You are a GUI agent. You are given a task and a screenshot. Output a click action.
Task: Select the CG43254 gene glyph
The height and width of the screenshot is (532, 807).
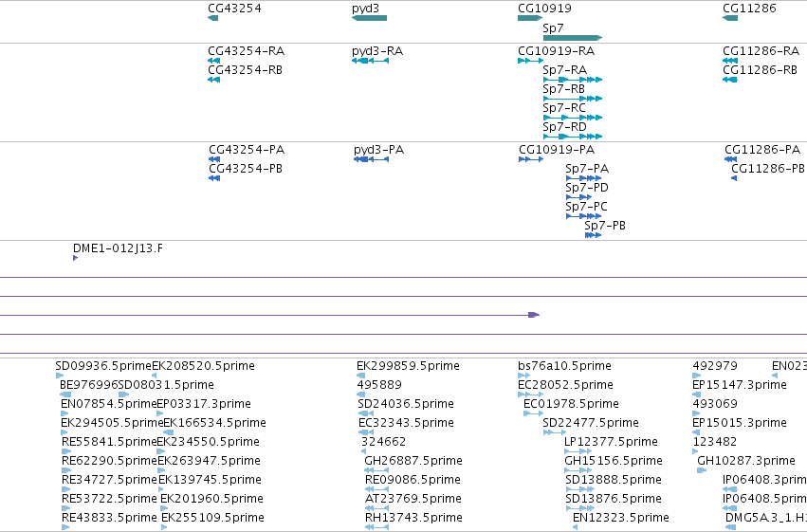tap(212, 18)
